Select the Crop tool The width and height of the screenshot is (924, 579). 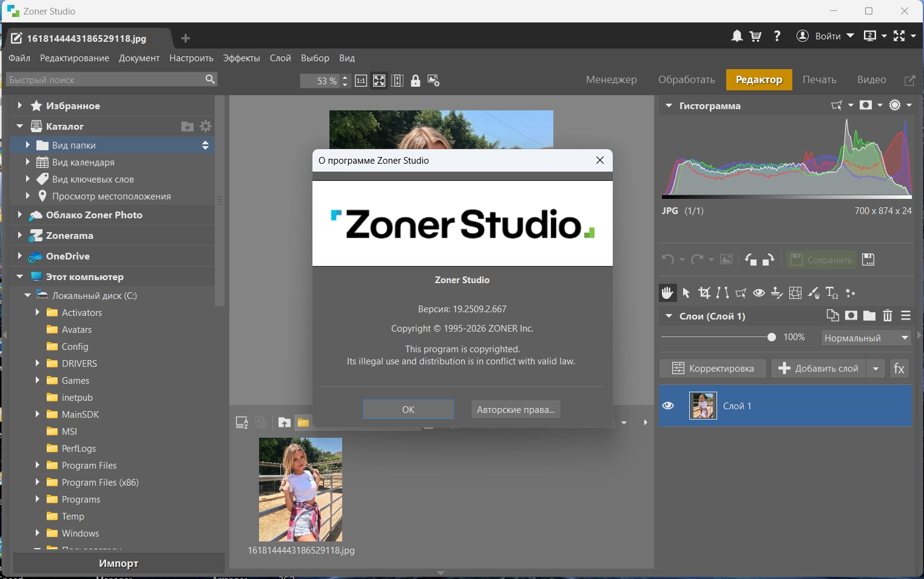coord(704,293)
